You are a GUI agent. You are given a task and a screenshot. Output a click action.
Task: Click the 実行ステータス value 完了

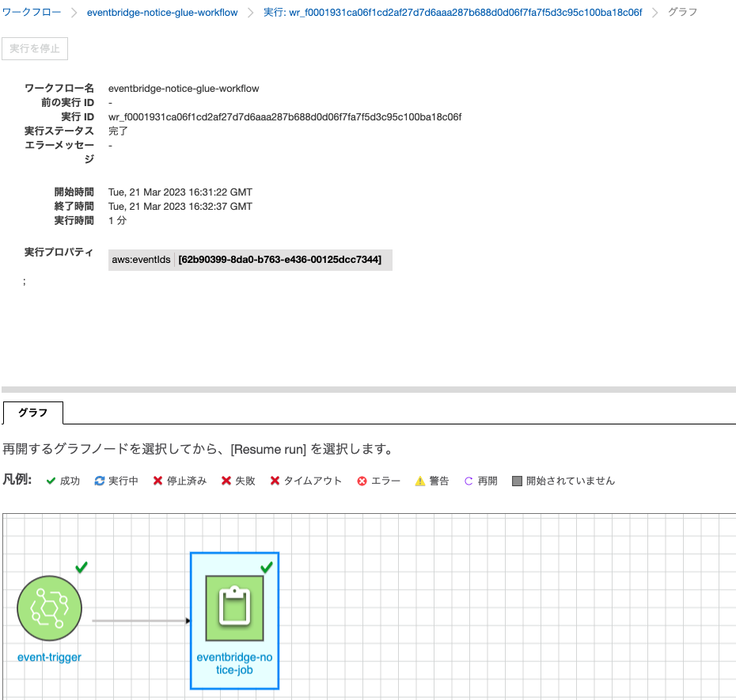click(118, 131)
